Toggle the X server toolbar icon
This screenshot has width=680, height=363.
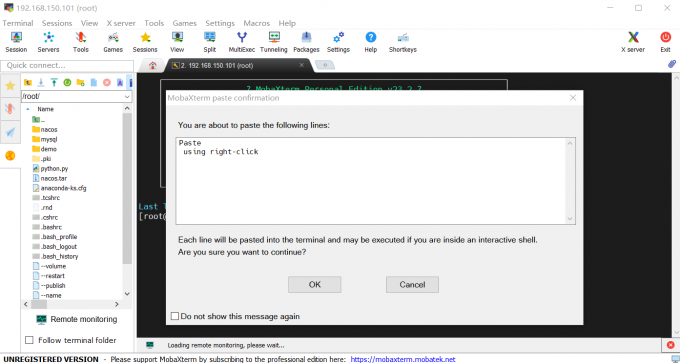(633, 42)
